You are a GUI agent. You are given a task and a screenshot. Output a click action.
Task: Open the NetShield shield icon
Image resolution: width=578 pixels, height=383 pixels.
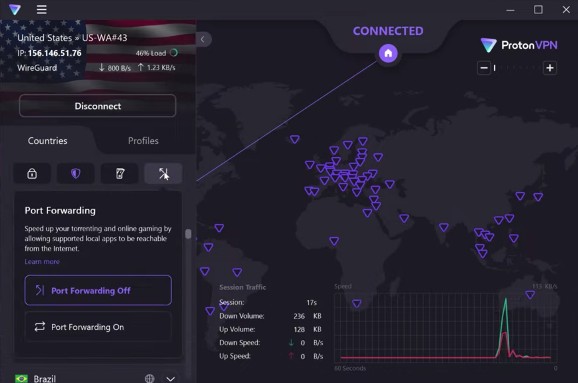76,173
